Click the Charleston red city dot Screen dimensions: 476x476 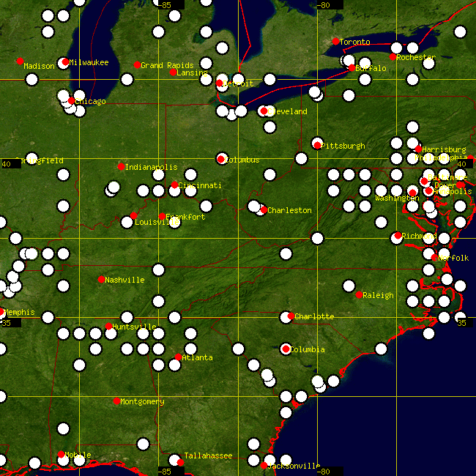(x=264, y=209)
